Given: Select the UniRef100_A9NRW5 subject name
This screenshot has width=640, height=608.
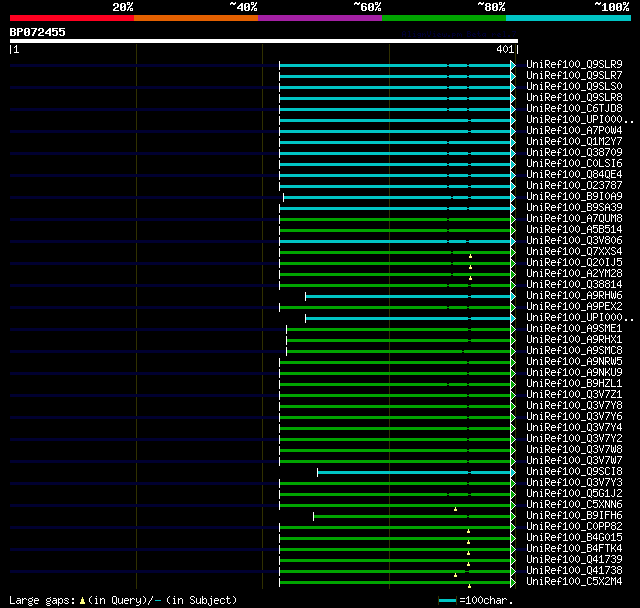Looking at the screenshot, I should 574,362.
